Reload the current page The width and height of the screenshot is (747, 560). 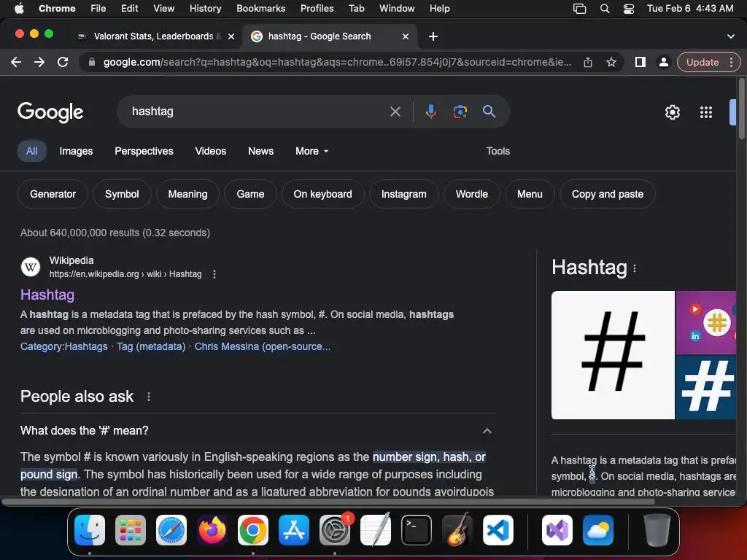tap(63, 62)
